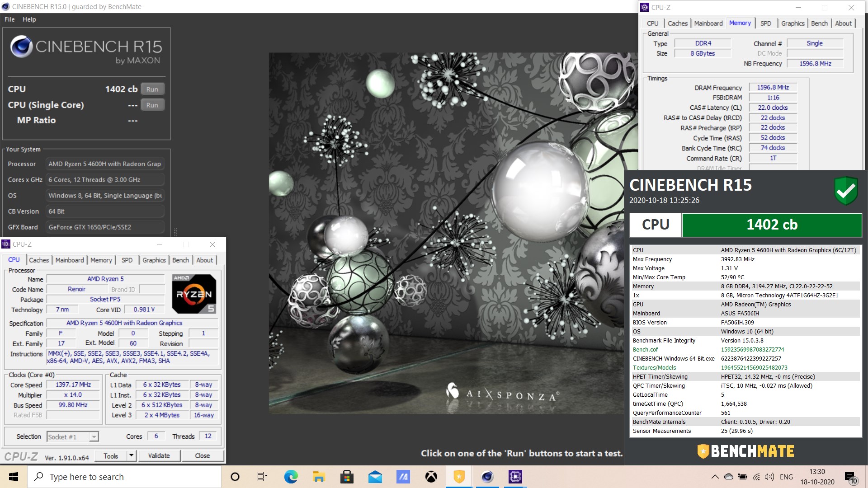
Task: Open Xbox app from taskbar
Action: pyautogui.click(x=431, y=477)
